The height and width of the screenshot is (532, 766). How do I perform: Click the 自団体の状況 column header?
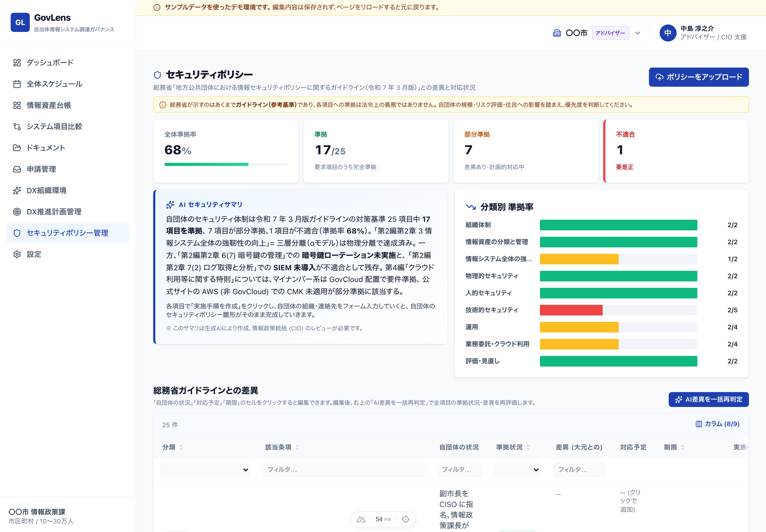459,447
